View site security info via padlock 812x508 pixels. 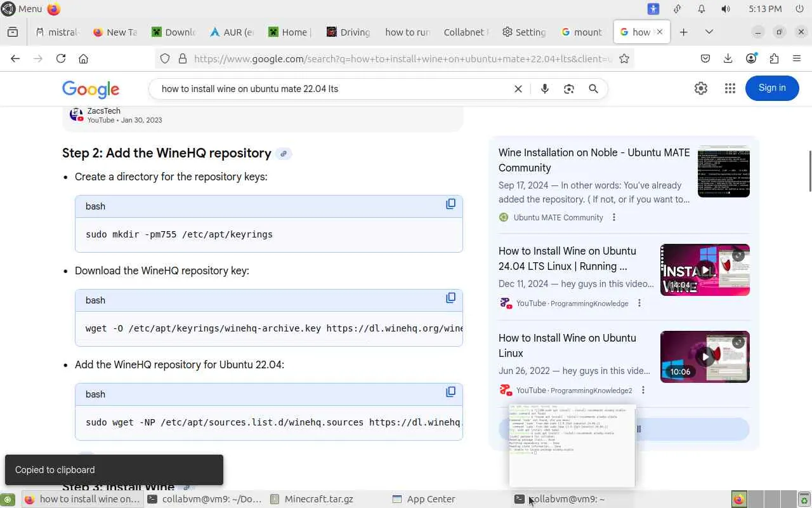pos(183,58)
